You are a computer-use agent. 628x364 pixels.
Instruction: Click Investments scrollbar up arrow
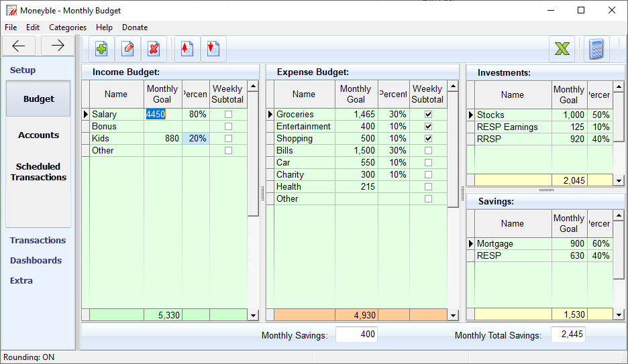(x=619, y=86)
